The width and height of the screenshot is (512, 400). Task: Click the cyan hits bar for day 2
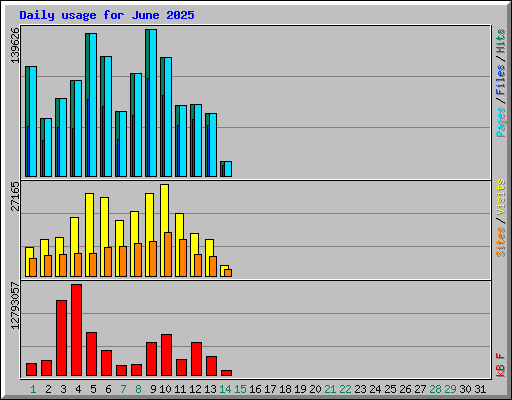click(x=48, y=147)
